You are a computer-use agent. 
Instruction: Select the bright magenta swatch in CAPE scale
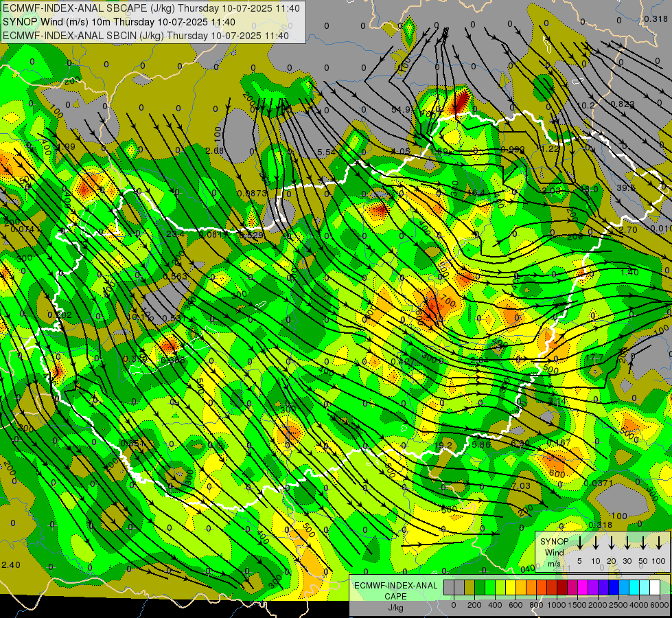click(583, 587)
